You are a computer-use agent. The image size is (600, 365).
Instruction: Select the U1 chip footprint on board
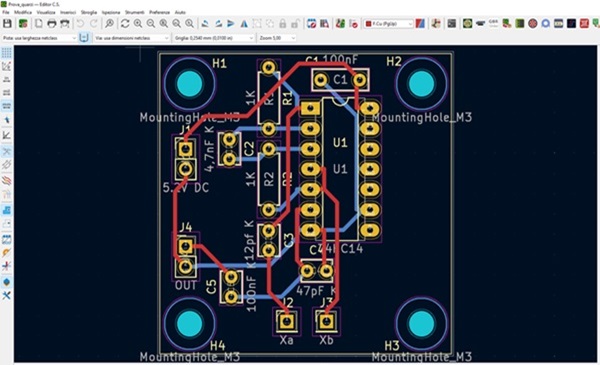[340, 168]
